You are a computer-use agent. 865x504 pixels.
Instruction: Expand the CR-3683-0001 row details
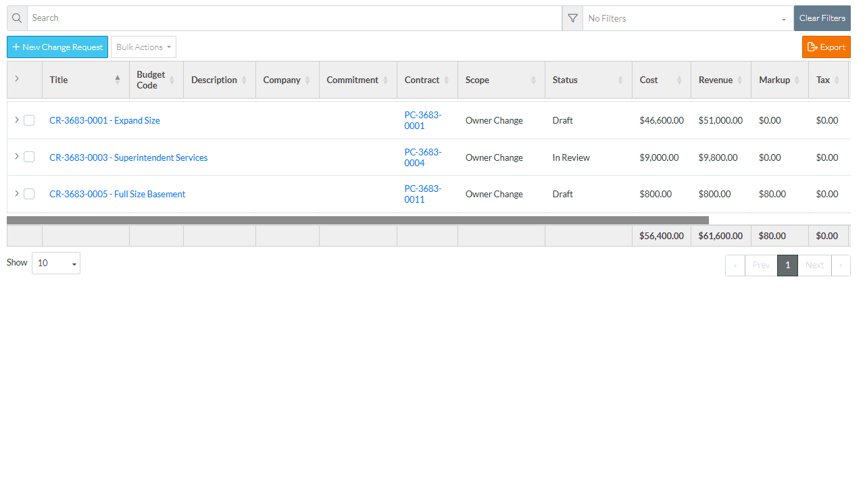(17, 120)
